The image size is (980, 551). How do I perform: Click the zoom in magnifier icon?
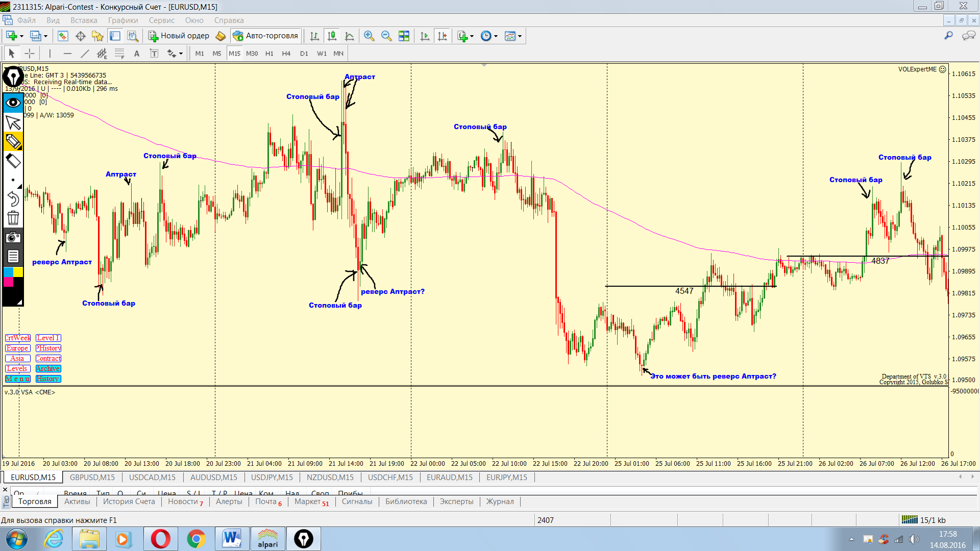[369, 36]
